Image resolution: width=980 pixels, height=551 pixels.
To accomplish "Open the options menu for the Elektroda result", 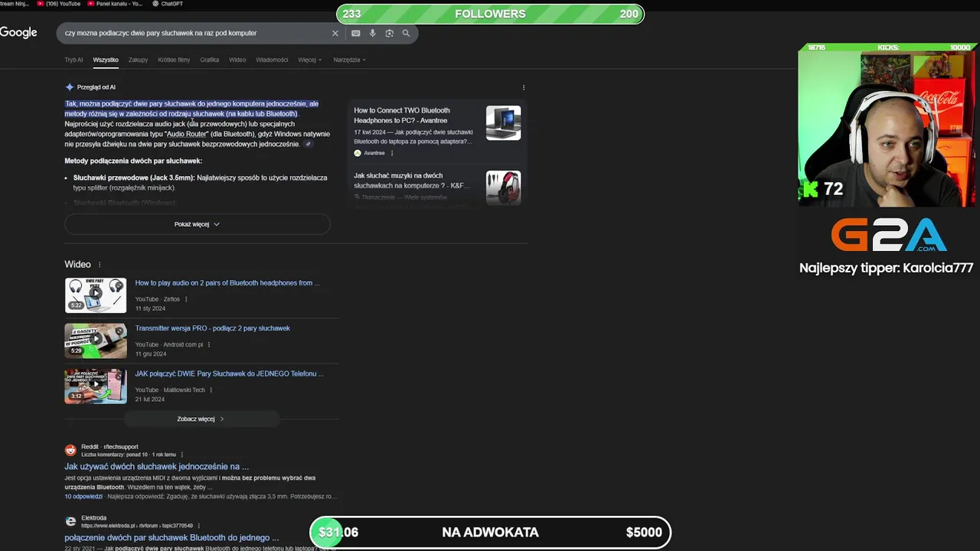I will tap(198, 526).
